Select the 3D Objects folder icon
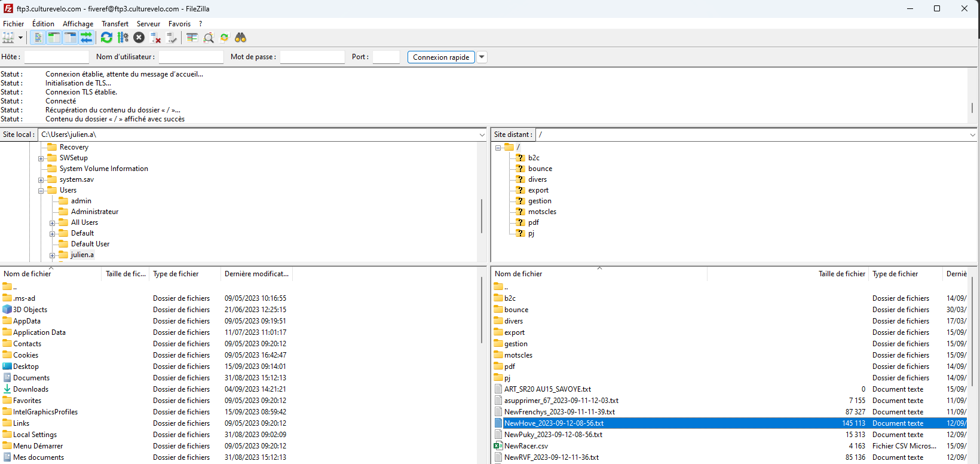 7,310
